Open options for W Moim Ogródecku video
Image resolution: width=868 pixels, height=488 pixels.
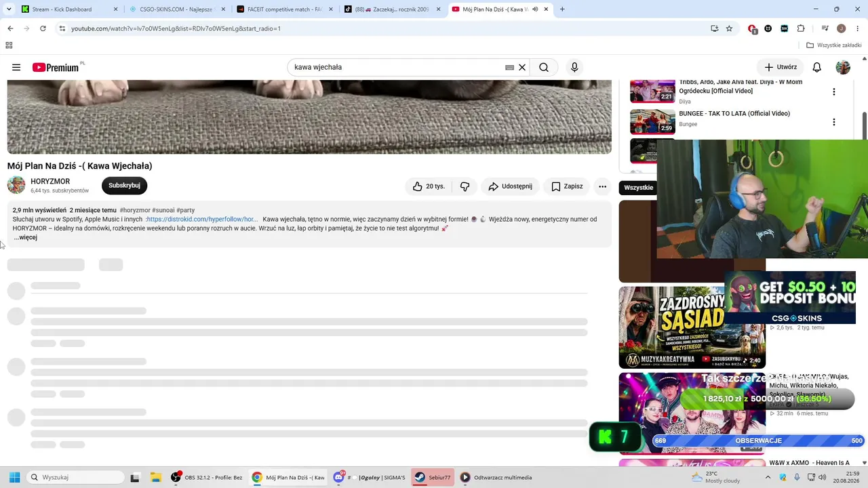(834, 91)
